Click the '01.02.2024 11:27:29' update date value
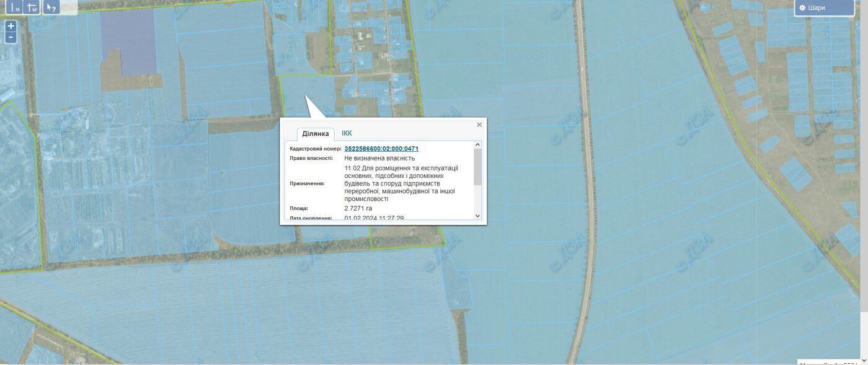The width and height of the screenshot is (868, 365). [x=374, y=218]
